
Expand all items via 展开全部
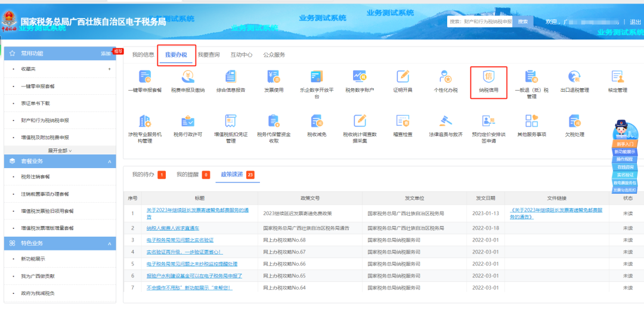pos(60,151)
